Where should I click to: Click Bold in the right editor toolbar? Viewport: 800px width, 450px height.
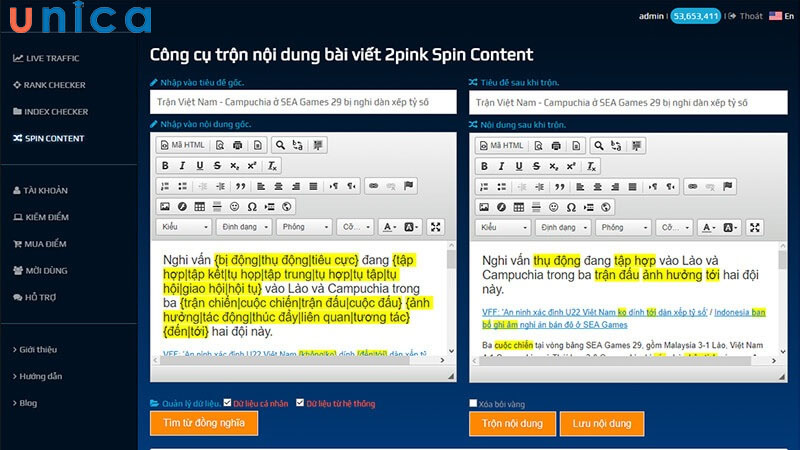pyautogui.click(x=484, y=166)
